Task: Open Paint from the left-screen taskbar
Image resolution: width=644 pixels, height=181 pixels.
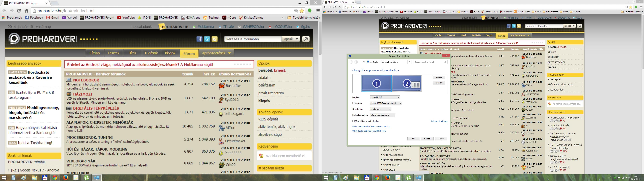Action: tap(24, 178)
